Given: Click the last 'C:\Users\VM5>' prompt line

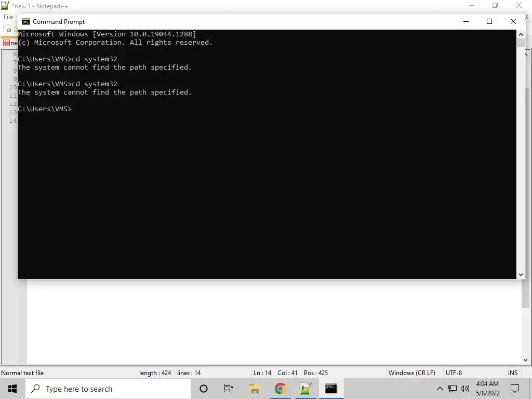Looking at the screenshot, I should 45,109.
